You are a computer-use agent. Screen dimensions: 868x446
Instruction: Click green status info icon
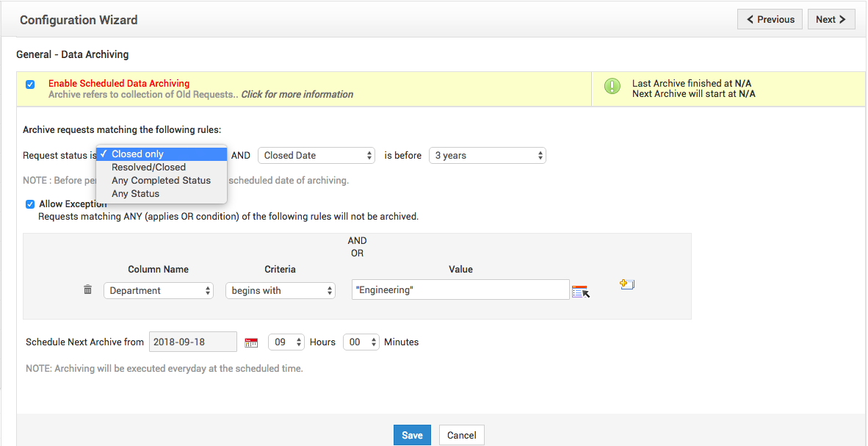612,85
